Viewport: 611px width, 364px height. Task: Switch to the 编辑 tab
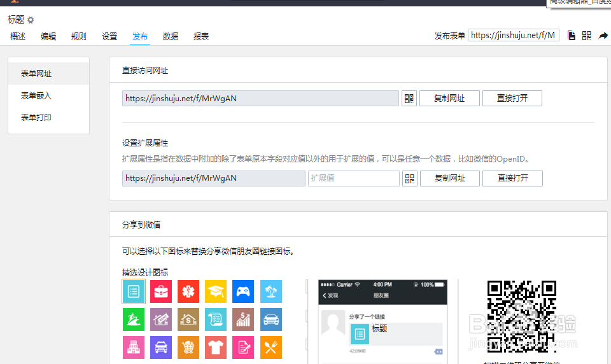click(48, 37)
